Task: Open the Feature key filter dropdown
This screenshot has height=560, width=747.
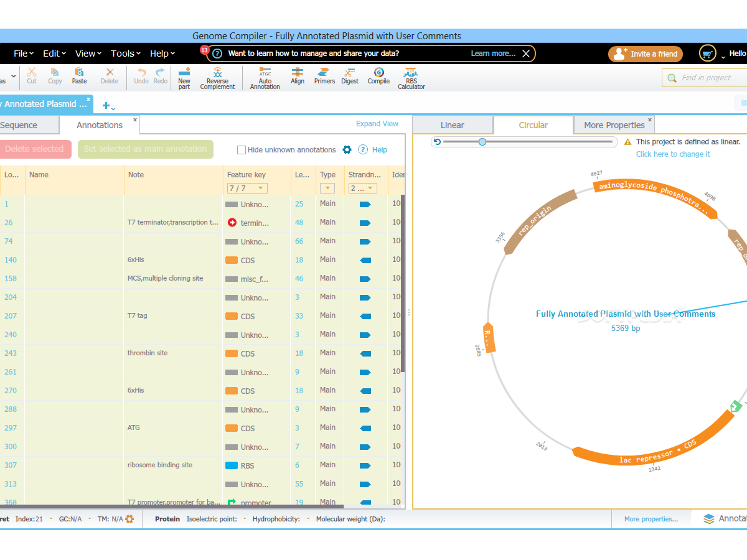Action: [247, 188]
